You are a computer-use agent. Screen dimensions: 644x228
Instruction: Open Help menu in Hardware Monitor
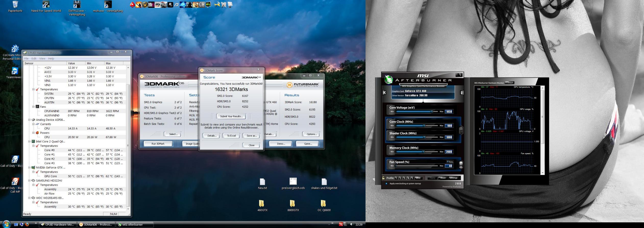click(x=51, y=59)
